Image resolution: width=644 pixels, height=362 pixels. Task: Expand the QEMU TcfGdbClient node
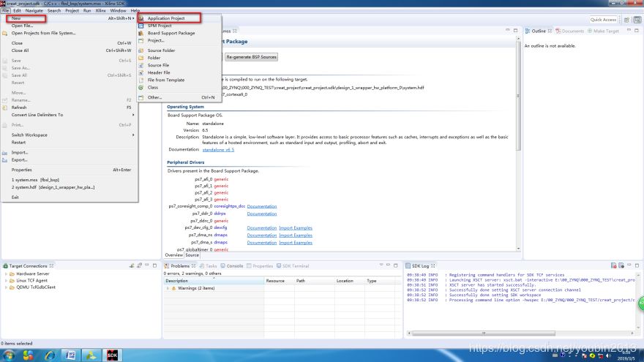click(x=6, y=287)
